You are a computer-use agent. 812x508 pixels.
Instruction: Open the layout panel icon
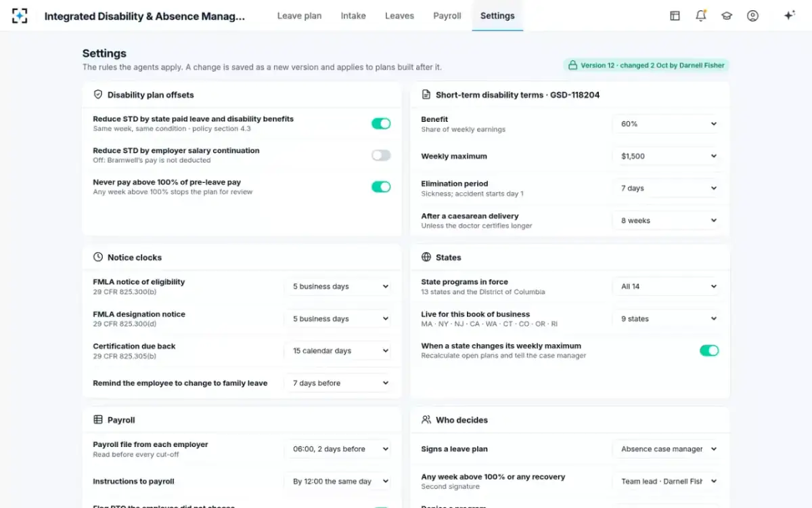(675, 16)
